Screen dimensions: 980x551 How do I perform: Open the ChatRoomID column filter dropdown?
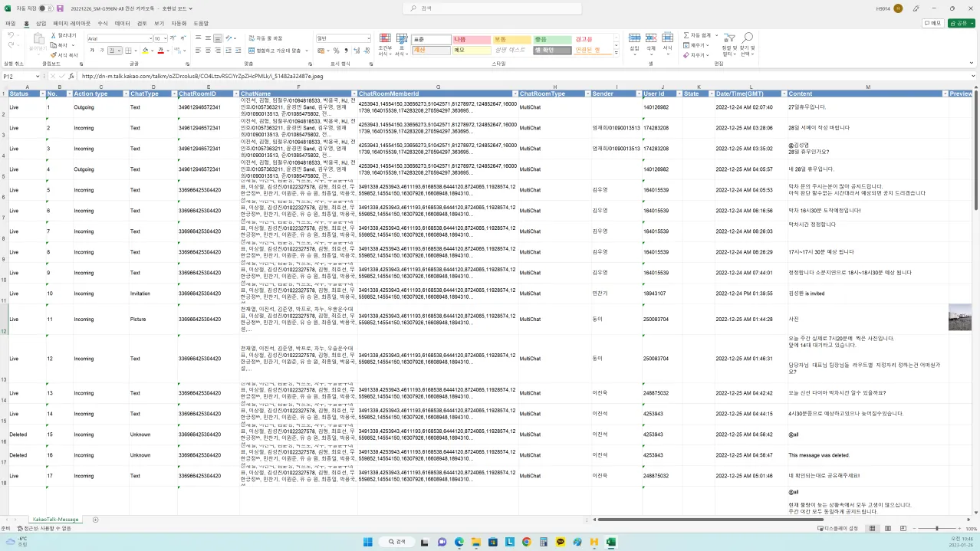click(235, 93)
